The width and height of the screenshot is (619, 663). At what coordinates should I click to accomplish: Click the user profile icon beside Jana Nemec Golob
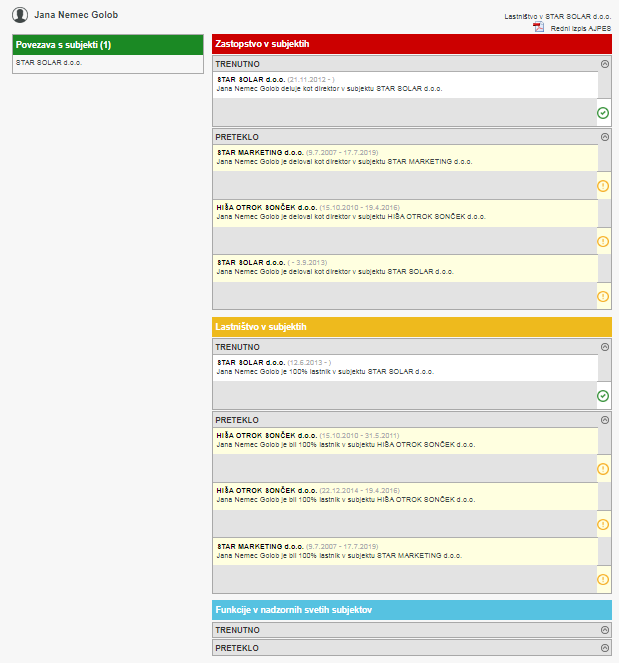pyautogui.click(x=19, y=15)
